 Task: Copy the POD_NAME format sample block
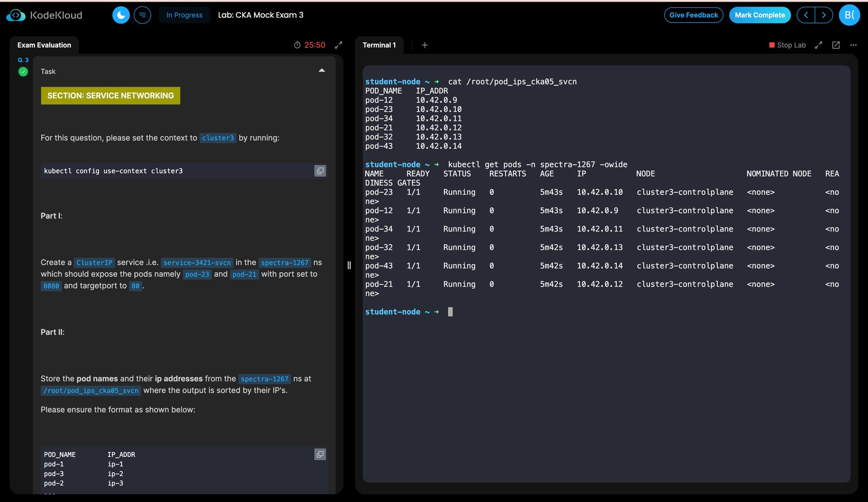(x=320, y=455)
